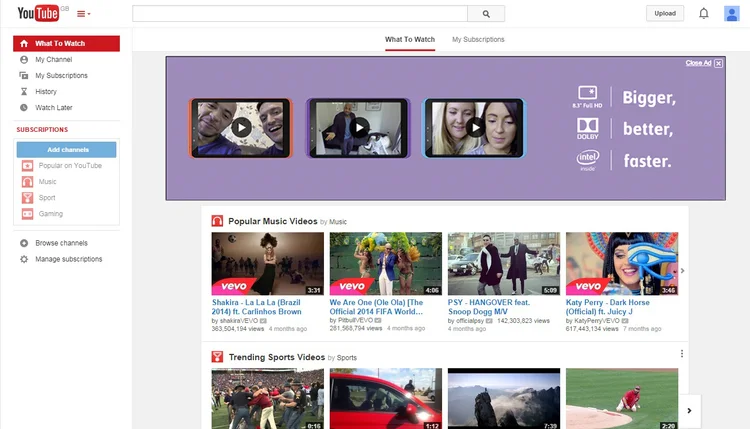Image resolution: width=750 pixels, height=429 pixels.
Task: Click the magnifying glass search button
Action: tap(486, 14)
